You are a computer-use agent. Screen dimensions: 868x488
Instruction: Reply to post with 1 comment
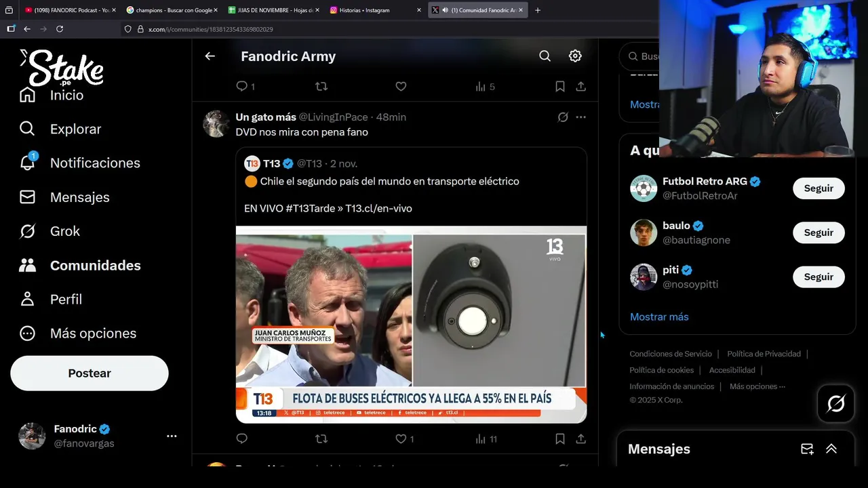(245, 86)
